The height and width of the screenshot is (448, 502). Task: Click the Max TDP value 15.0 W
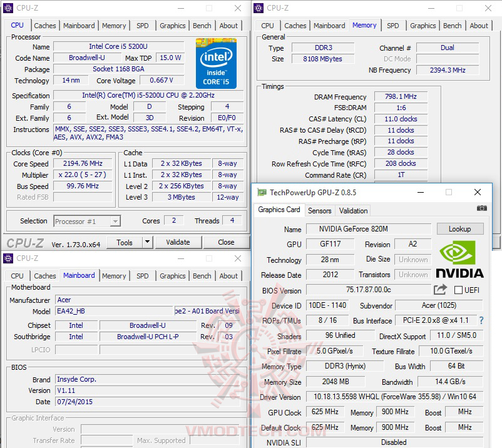[170, 58]
